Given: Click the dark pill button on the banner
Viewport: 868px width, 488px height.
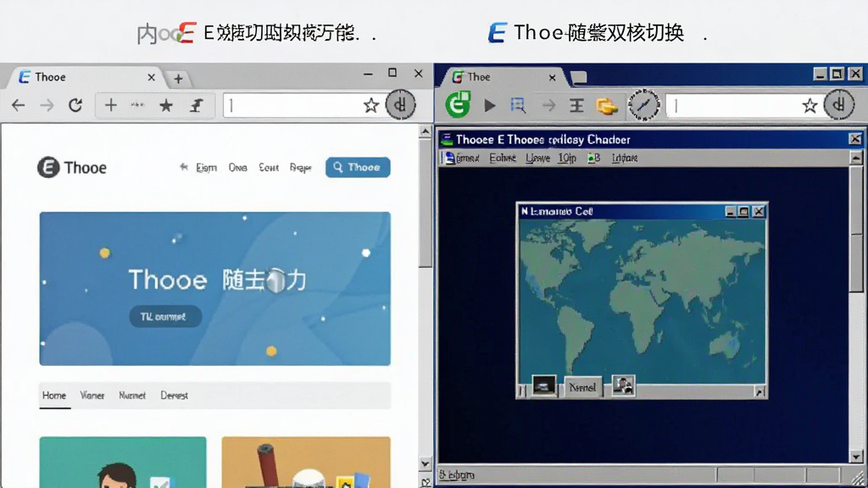Looking at the screenshot, I should [165, 317].
